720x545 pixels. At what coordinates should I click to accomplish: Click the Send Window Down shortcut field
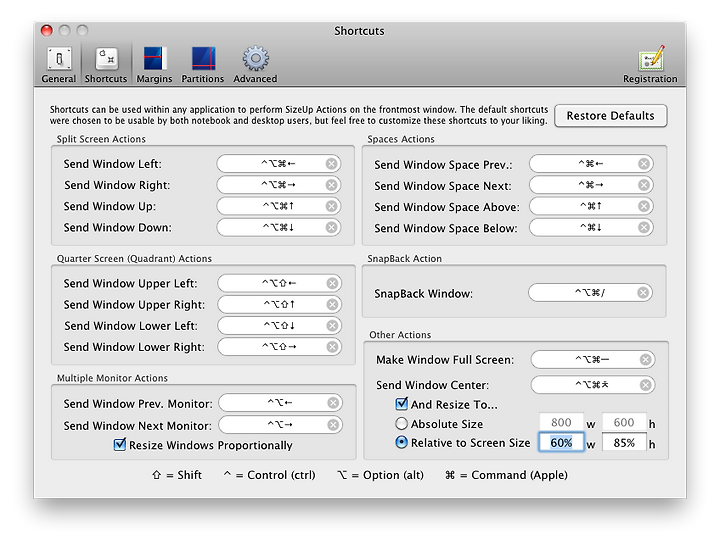pyautogui.click(x=279, y=227)
